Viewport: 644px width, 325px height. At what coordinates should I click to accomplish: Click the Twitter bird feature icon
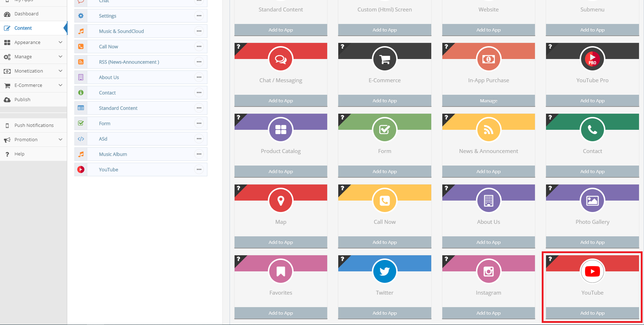[385, 271]
